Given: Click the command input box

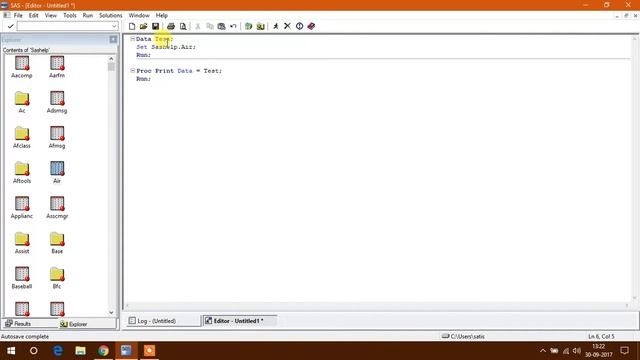Looking at the screenshot, I should (x=64, y=26).
